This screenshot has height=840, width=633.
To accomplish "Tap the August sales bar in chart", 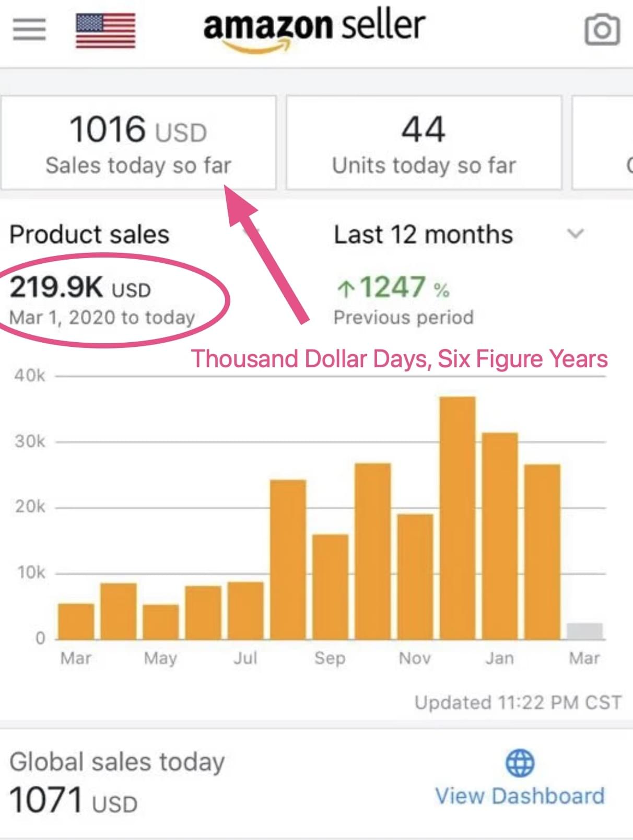I will point(288,559).
